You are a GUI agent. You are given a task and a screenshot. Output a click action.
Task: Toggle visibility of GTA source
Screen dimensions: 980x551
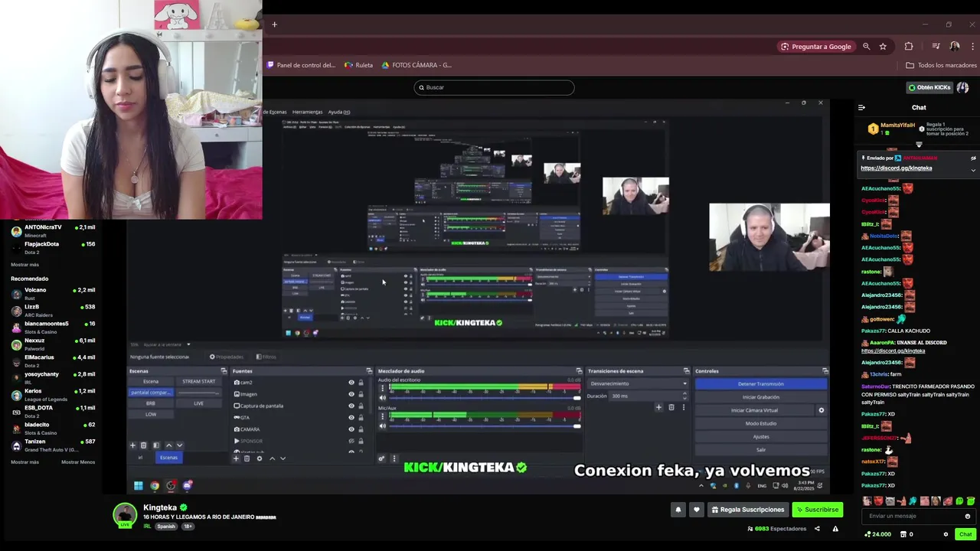[351, 417]
